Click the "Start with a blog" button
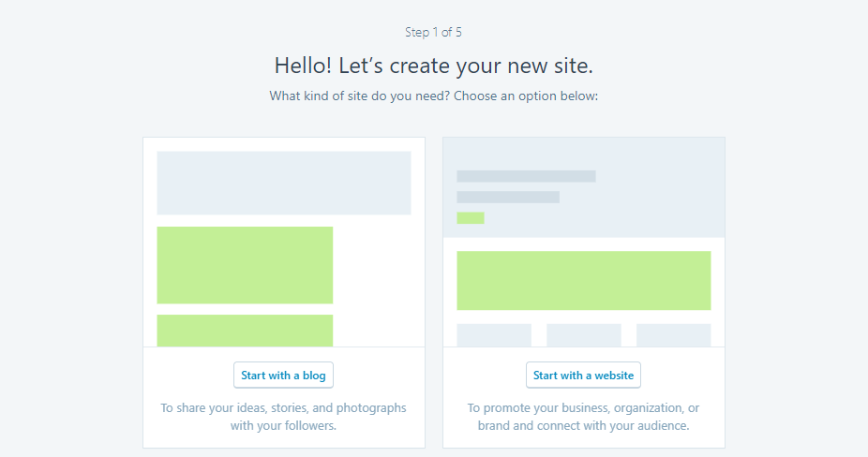The image size is (868, 457). tap(283, 376)
